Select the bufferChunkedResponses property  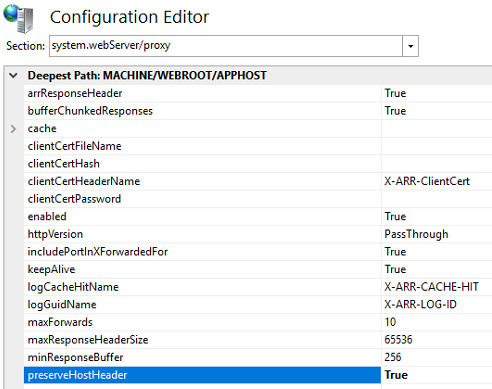pos(90,111)
